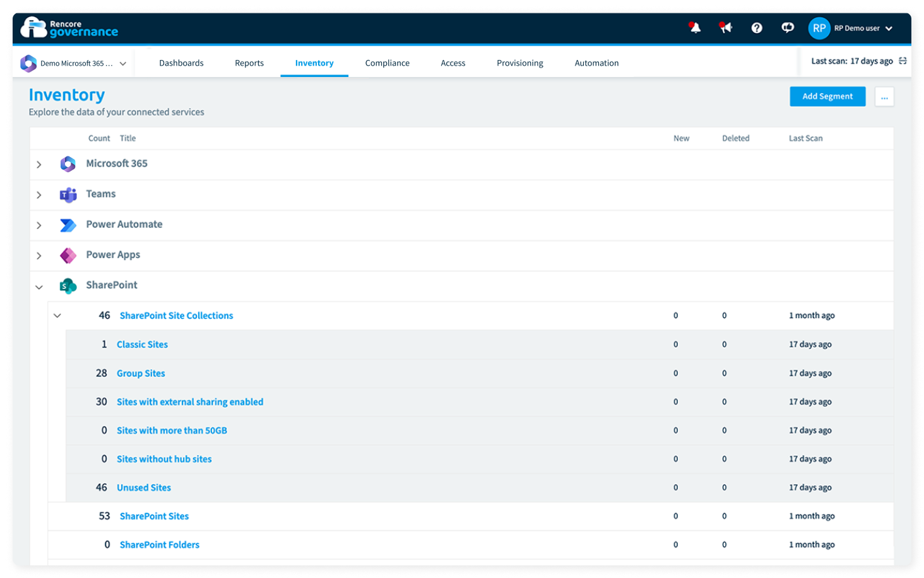Click the Power Apps row title
This screenshot has height=578, width=924.
(113, 255)
